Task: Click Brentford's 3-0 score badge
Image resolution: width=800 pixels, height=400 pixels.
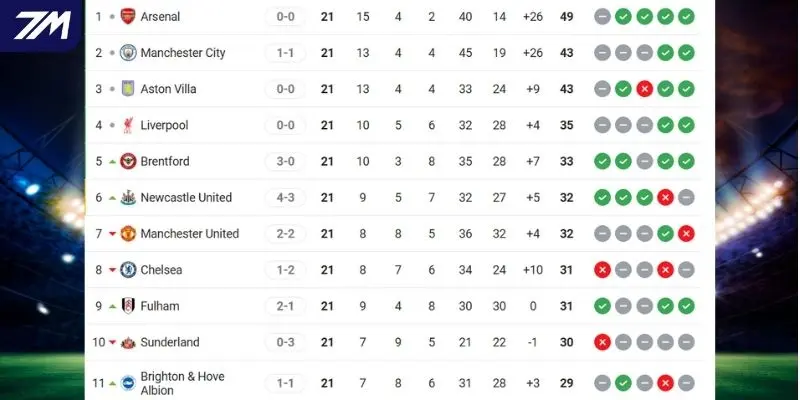Action: (x=285, y=161)
